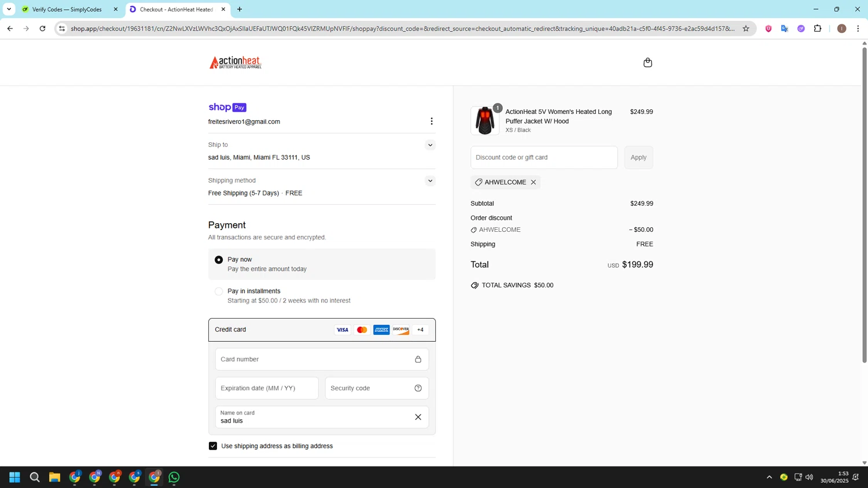Click the TOTAL SAVINGS $50.00 line

(512, 286)
